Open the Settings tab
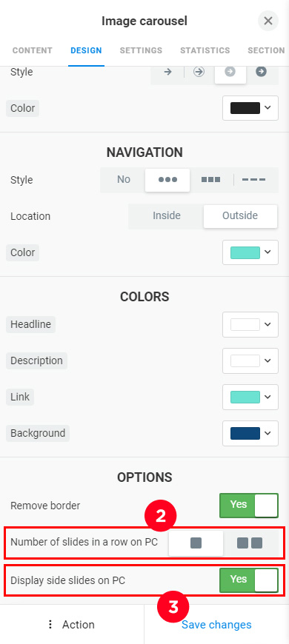The image size is (289, 644). pyautogui.click(x=141, y=50)
